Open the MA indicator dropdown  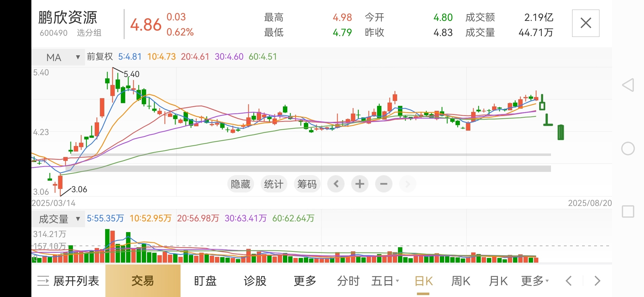(x=58, y=57)
